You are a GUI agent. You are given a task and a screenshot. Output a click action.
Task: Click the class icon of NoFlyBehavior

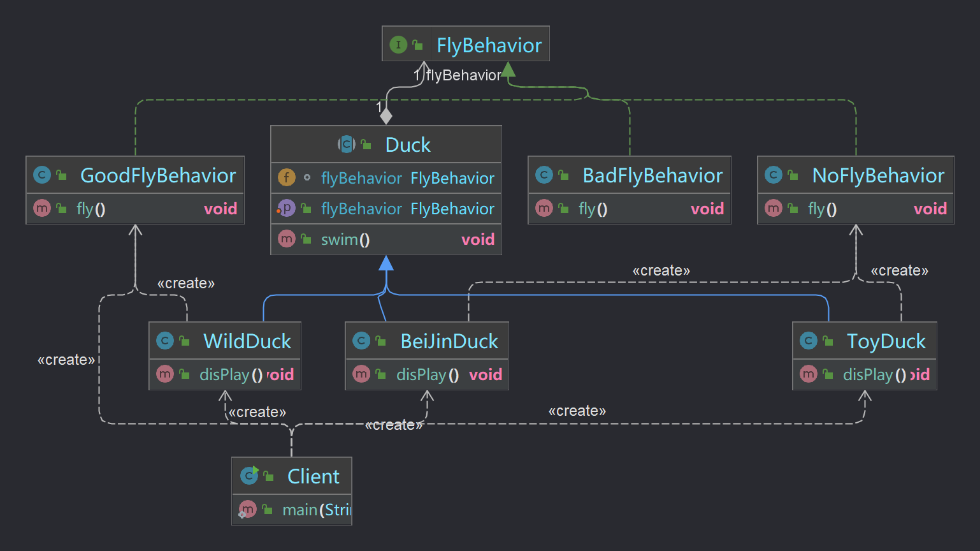pyautogui.click(x=774, y=175)
